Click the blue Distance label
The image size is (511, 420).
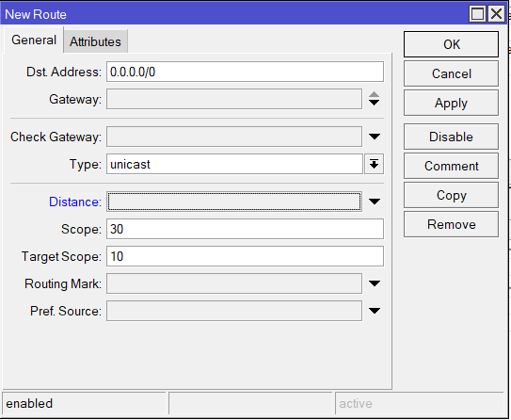tap(75, 202)
